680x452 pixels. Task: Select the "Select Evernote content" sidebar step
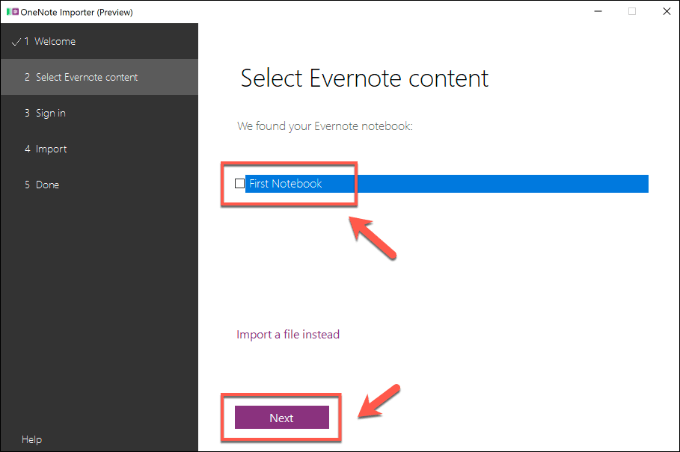(86, 77)
